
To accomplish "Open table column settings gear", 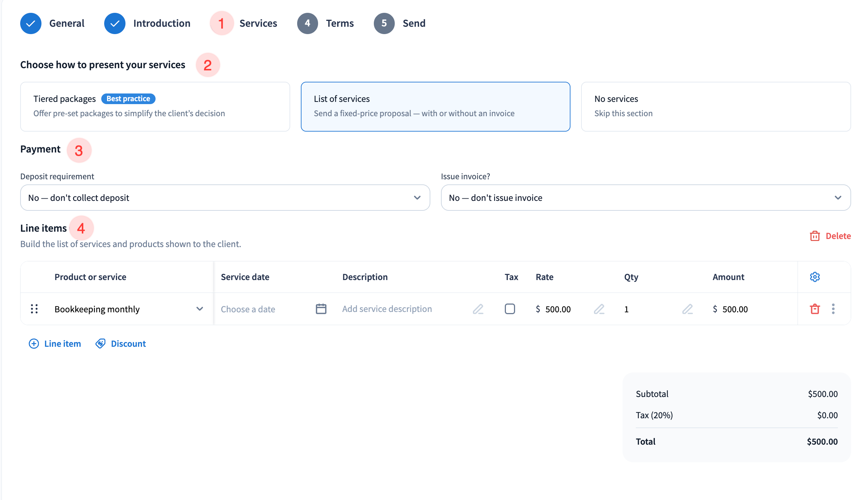I will pyautogui.click(x=815, y=277).
